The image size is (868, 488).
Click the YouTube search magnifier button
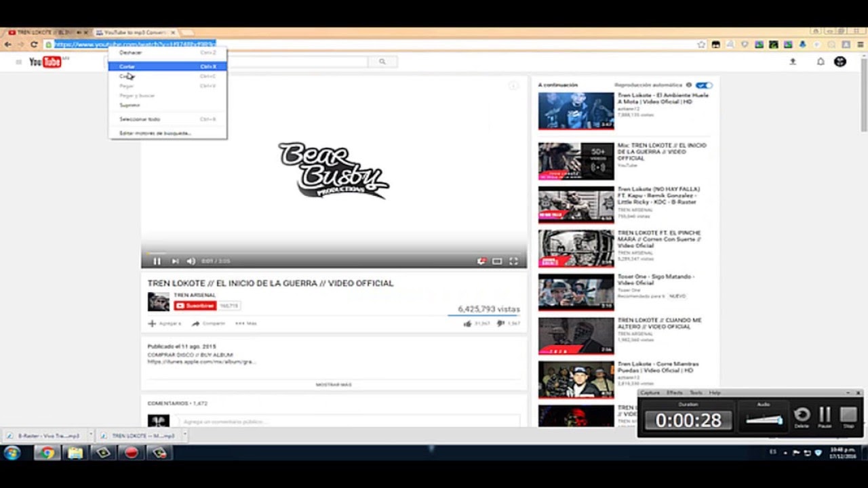(382, 62)
